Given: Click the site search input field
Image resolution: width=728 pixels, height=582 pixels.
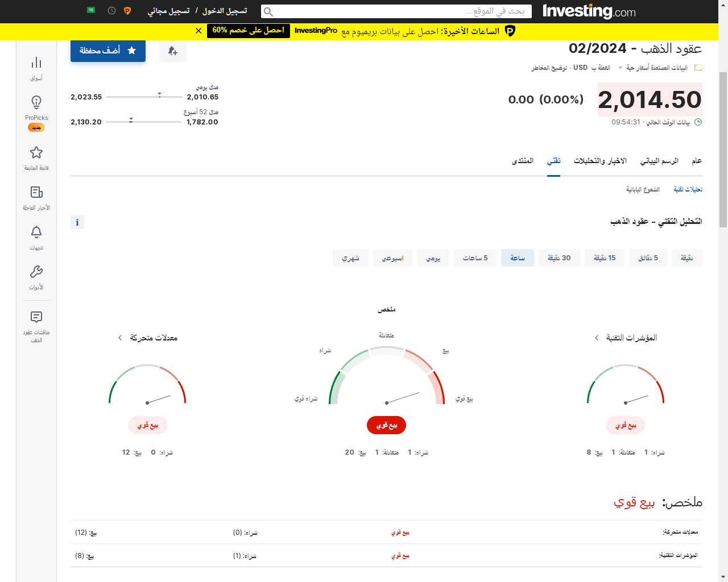Looking at the screenshot, I should [x=396, y=11].
